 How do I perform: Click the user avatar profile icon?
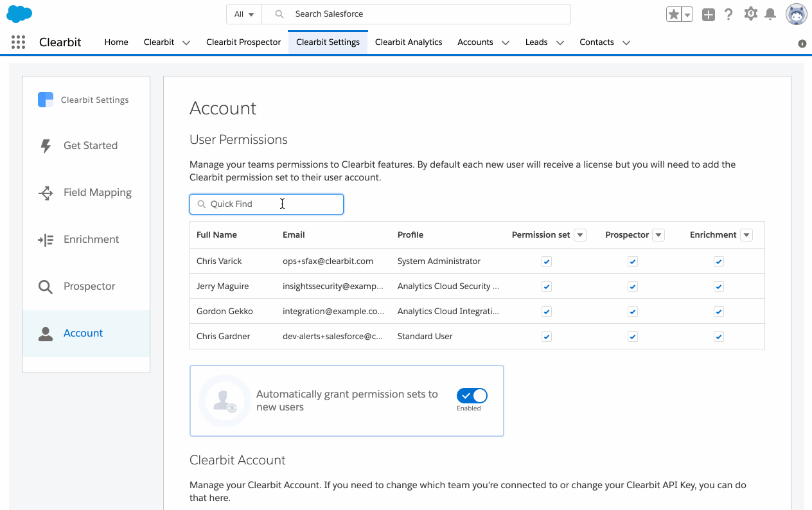[797, 14]
